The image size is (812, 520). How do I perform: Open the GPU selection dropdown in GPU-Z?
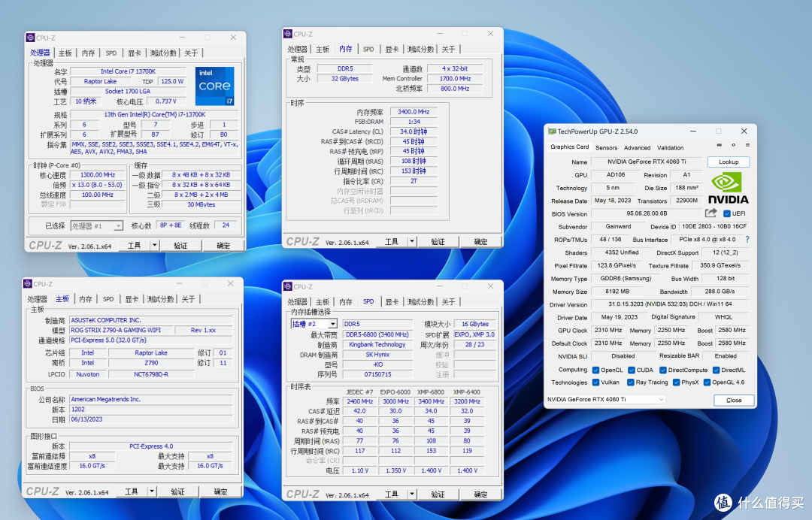point(605,400)
